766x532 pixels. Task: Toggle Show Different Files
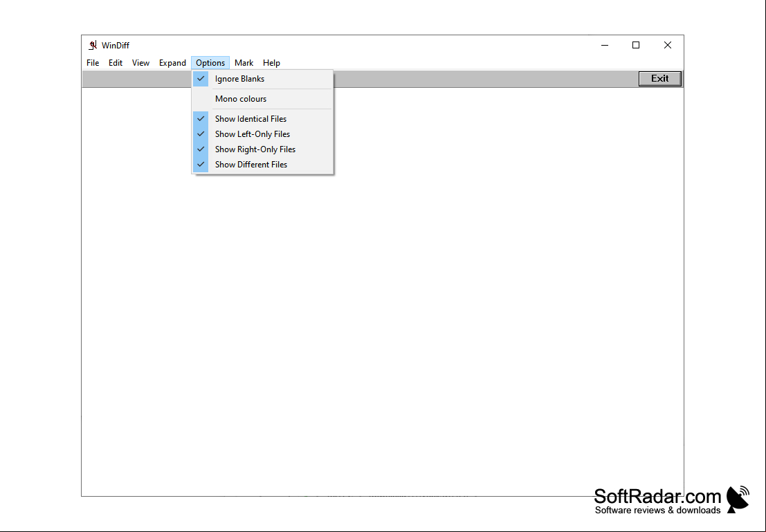(262, 165)
